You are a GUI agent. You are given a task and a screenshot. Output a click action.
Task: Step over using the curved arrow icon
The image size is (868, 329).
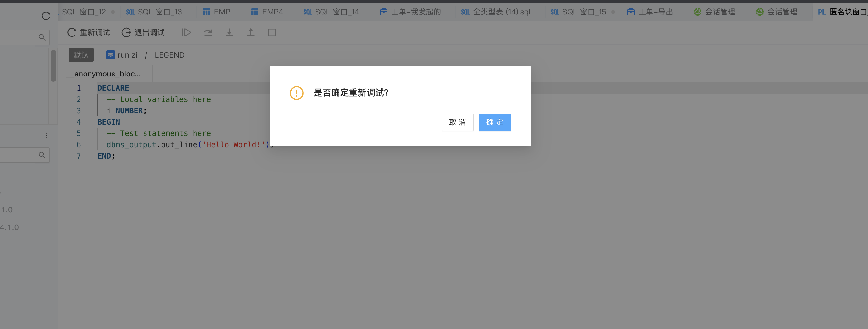point(208,32)
